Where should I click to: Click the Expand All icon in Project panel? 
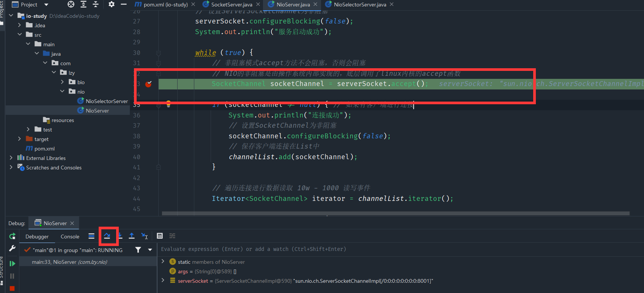[x=83, y=5]
